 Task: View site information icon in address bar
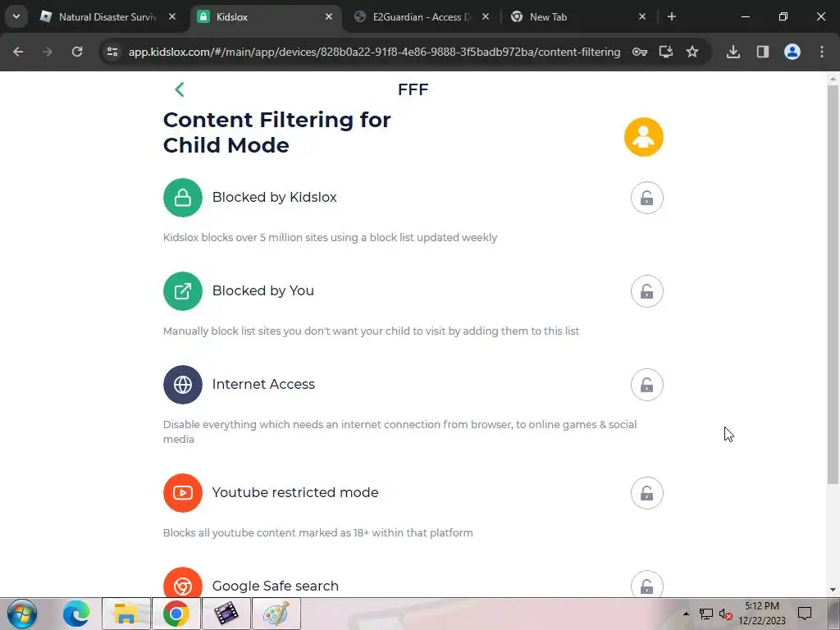point(112,52)
